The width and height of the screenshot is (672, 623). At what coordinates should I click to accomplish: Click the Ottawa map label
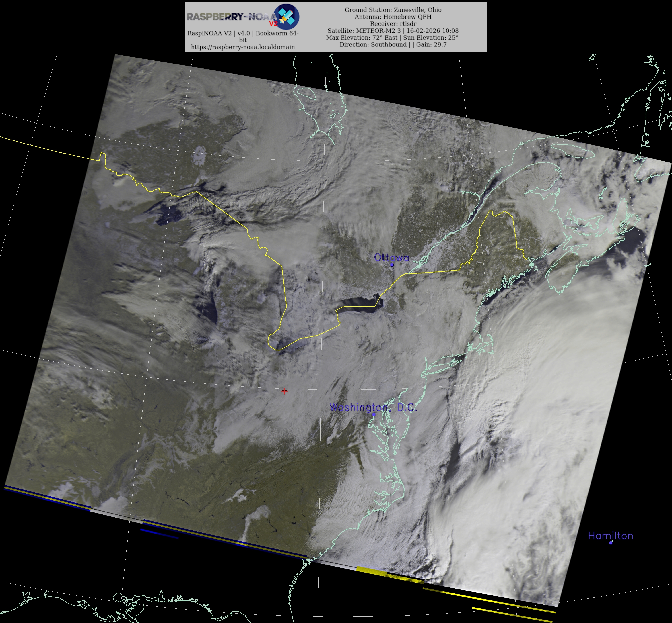point(391,258)
